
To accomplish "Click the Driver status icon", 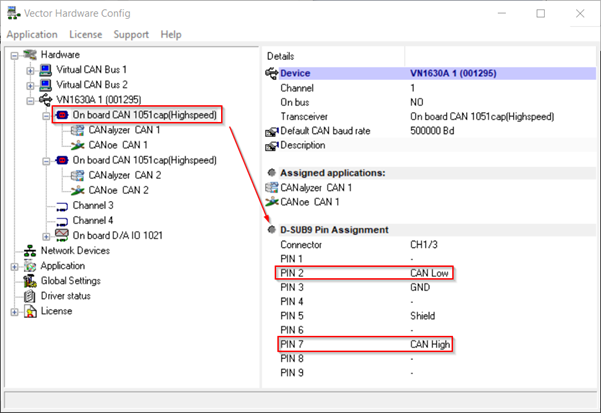I will (x=30, y=296).
